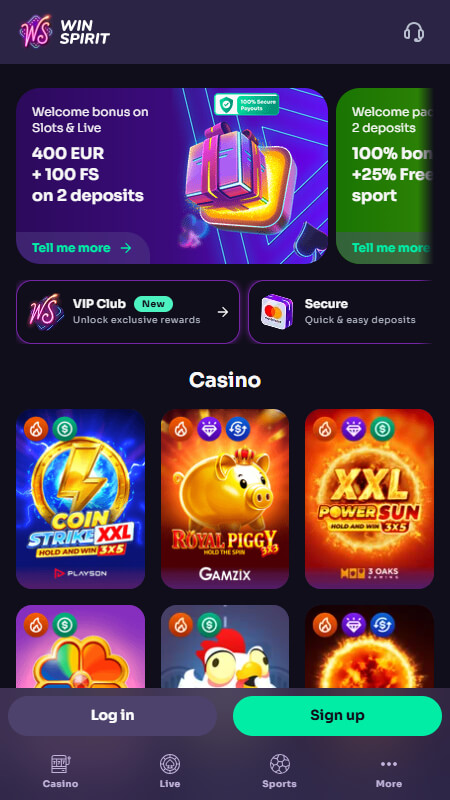Click the green dollar badge on Coin Strike XXL
Viewport: 450px width, 800px height.
point(65,430)
